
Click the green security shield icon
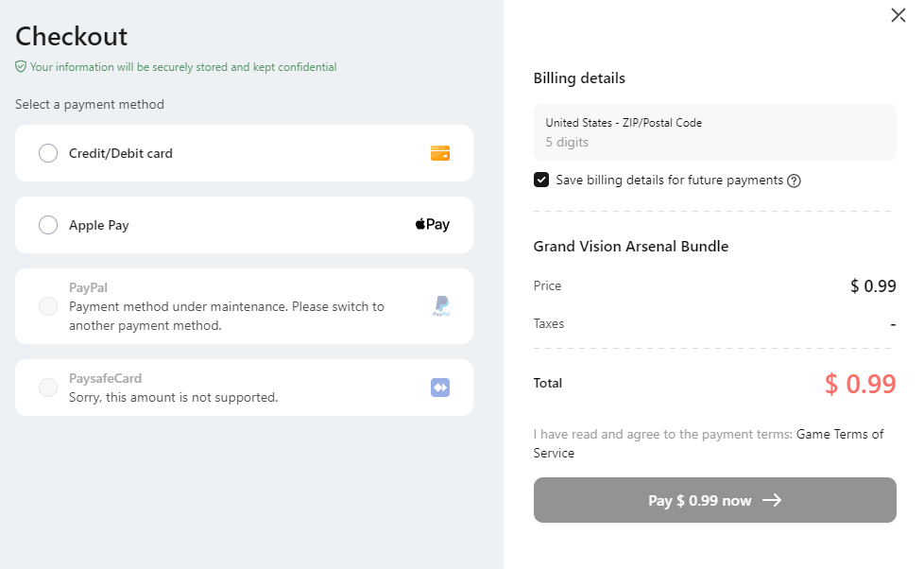coord(21,67)
